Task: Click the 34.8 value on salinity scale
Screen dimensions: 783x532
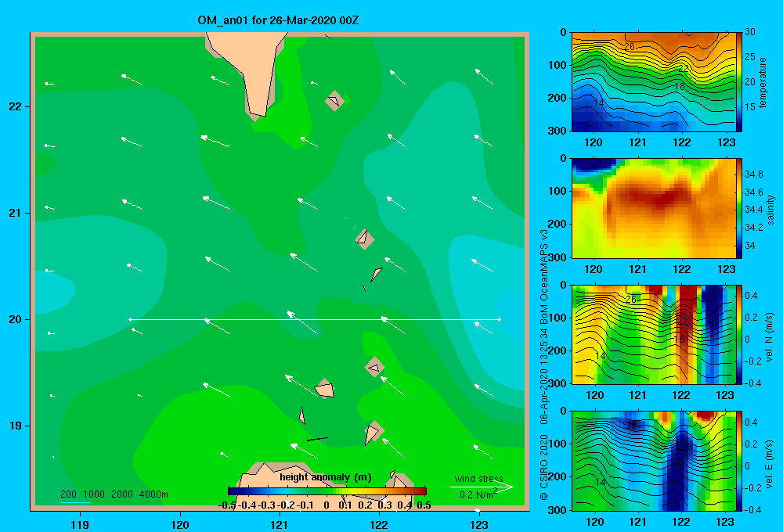Action: pyautogui.click(x=754, y=174)
